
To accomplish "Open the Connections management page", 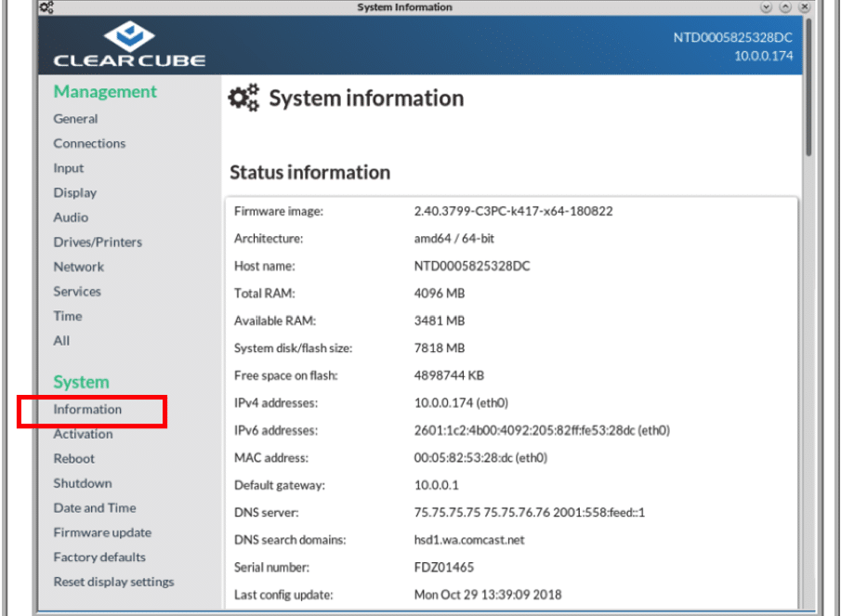I will click(x=89, y=143).
